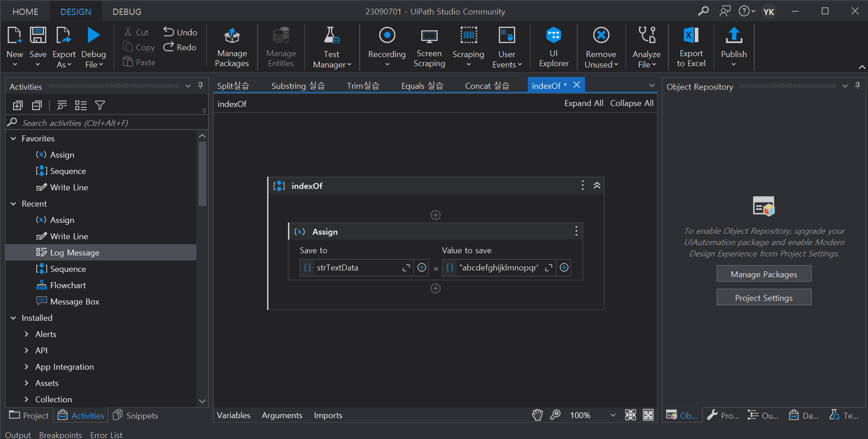This screenshot has width=868, height=439.
Task: Open activities filter funnel icon
Action: point(100,106)
